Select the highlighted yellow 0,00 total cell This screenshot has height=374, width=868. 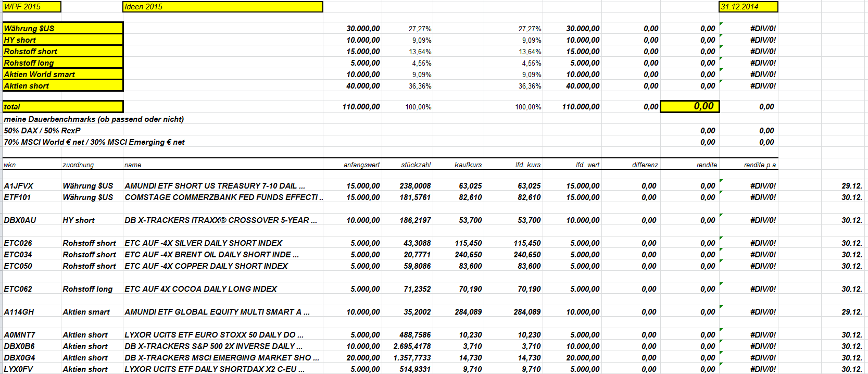point(690,106)
